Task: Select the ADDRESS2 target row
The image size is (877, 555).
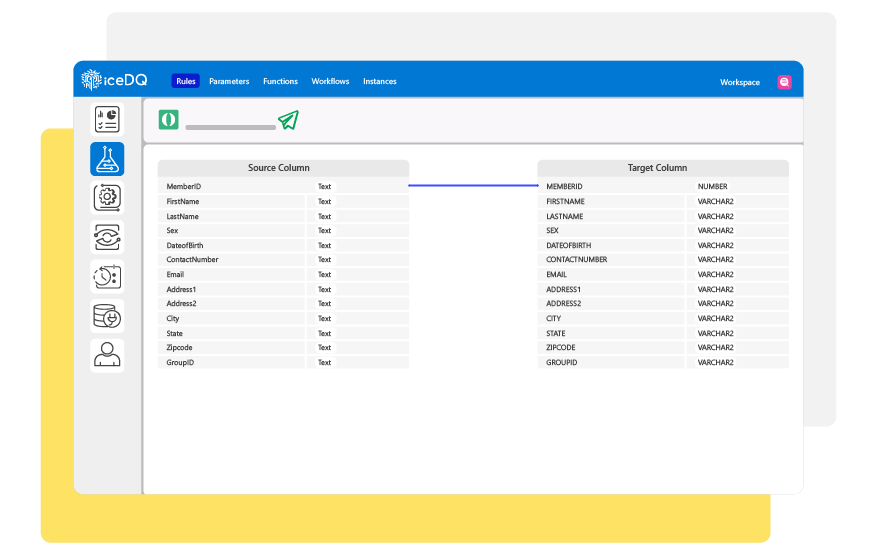Action: coord(663,304)
